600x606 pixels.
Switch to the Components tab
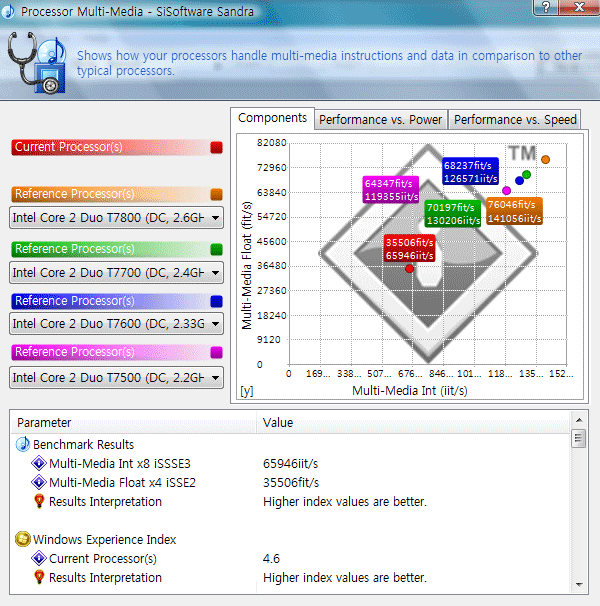[x=272, y=118]
